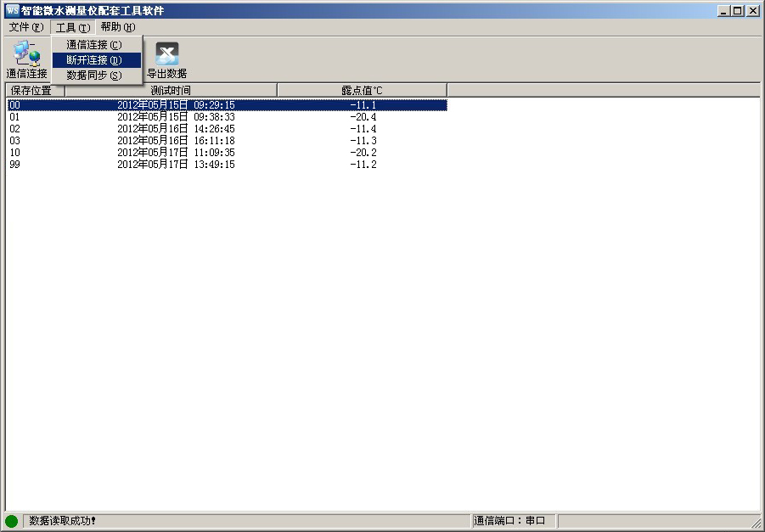Click the dew point value -11.2
The width and height of the screenshot is (765, 532).
[363, 165]
